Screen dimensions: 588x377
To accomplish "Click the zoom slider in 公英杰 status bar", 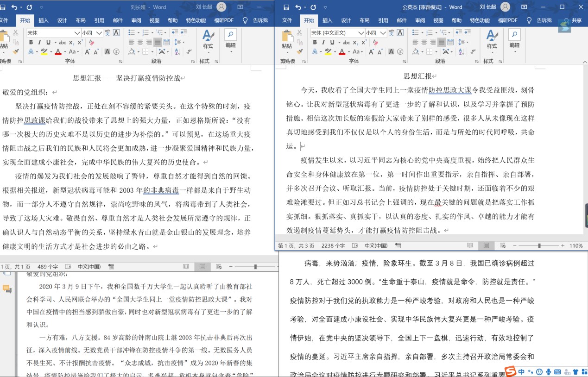I will point(539,245).
